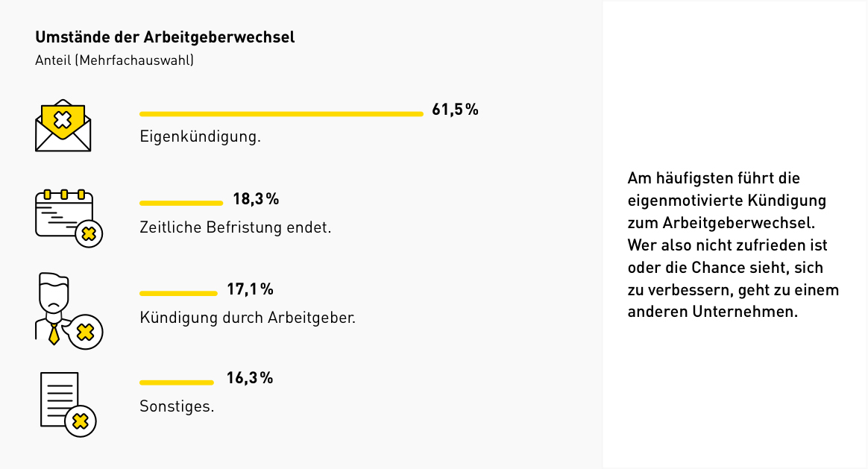Click the 'Eigenkündigung.' label
The image size is (868, 469).
point(200,137)
